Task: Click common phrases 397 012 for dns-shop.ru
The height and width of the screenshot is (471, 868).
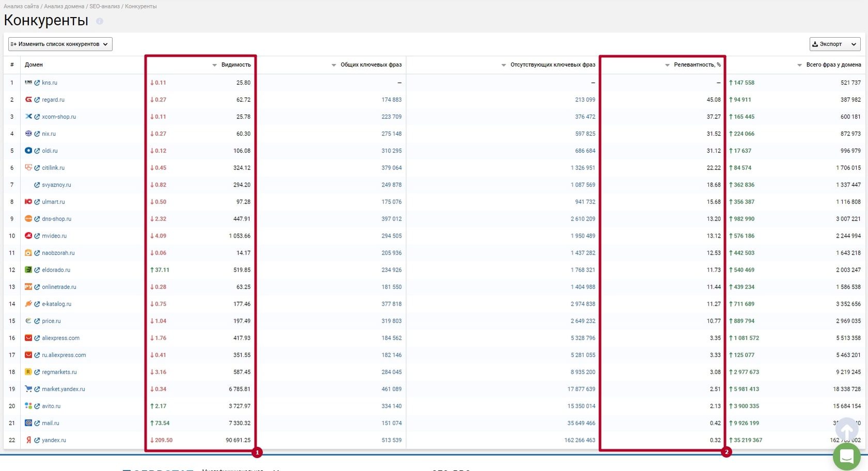Action: [392, 219]
